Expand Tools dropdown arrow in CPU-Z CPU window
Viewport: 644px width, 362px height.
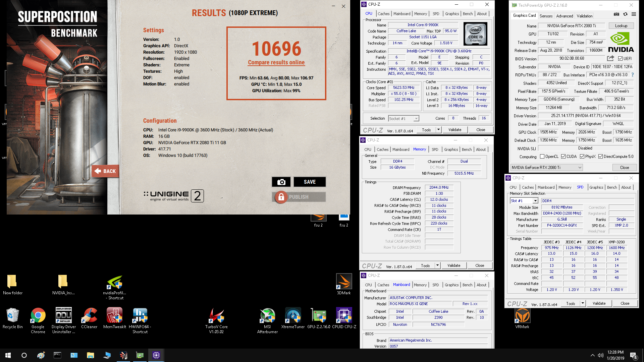438,130
